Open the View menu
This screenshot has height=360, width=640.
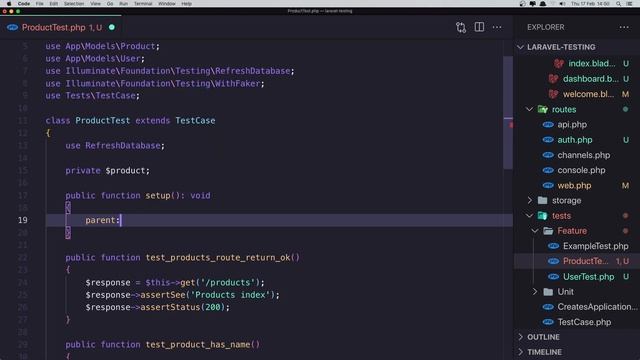click(96, 4)
